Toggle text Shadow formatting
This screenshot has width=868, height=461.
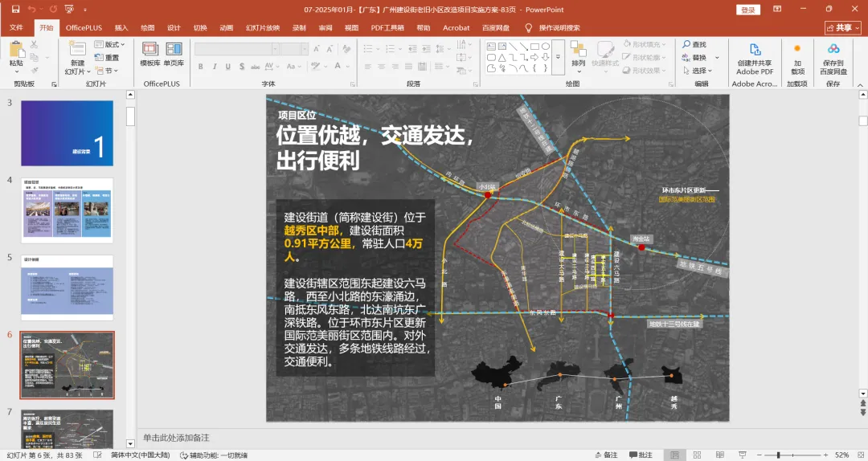click(x=242, y=67)
